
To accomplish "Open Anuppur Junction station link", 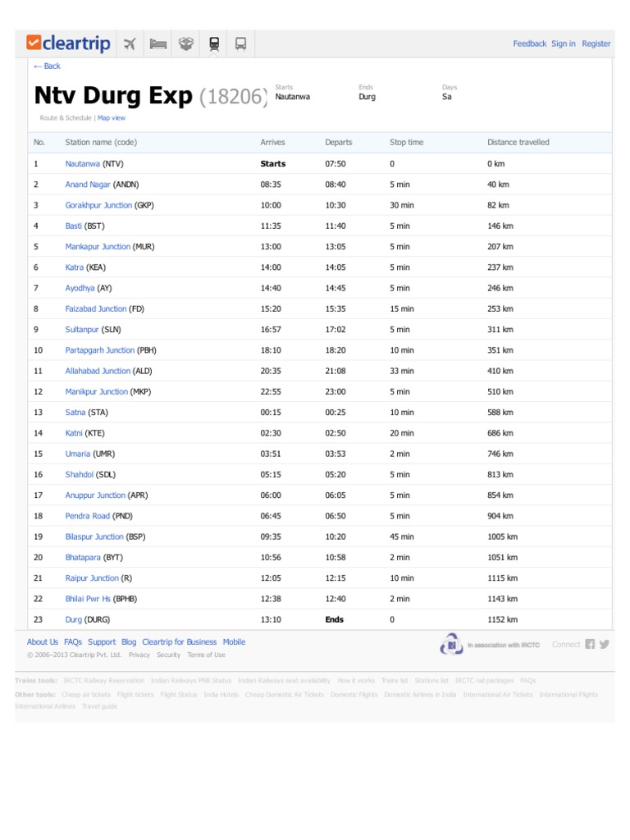I will click(x=95, y=495).
